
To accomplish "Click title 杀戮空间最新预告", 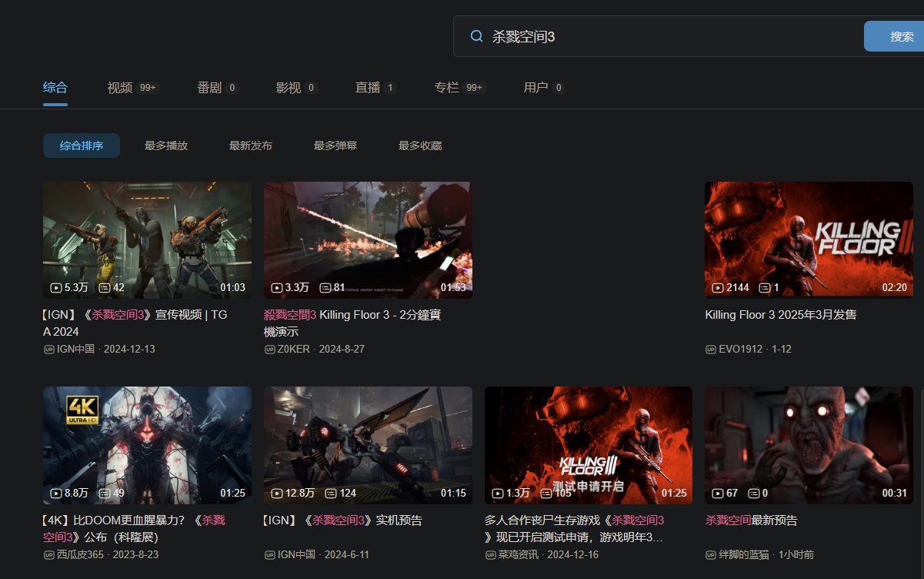I will [x=751, y=520].
